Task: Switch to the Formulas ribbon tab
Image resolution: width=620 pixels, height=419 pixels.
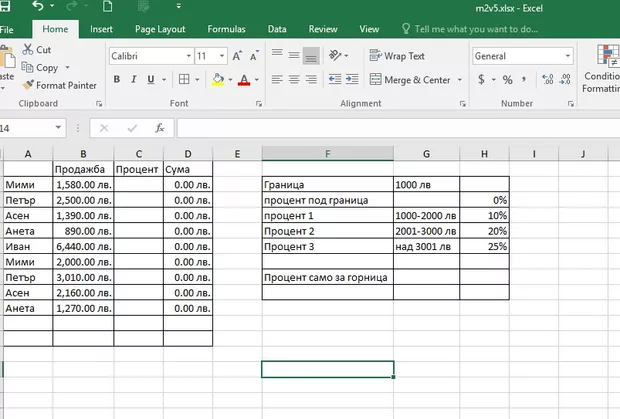Action: 226,29
